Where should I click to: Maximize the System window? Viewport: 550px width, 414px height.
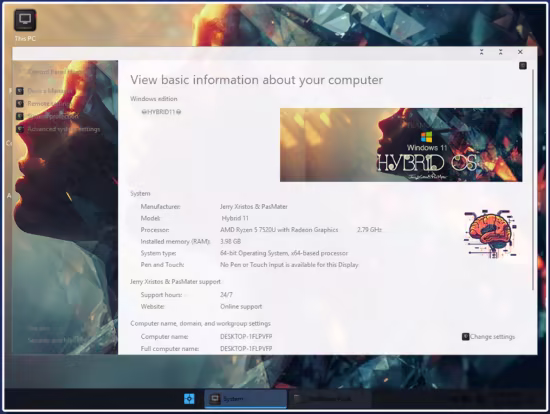[501, 52]
